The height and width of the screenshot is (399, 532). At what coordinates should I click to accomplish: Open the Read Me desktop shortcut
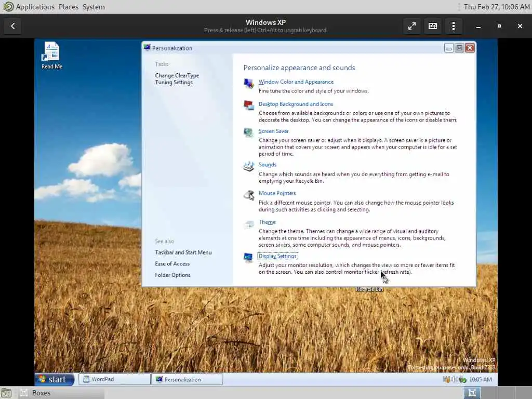[x=51, y=56]
